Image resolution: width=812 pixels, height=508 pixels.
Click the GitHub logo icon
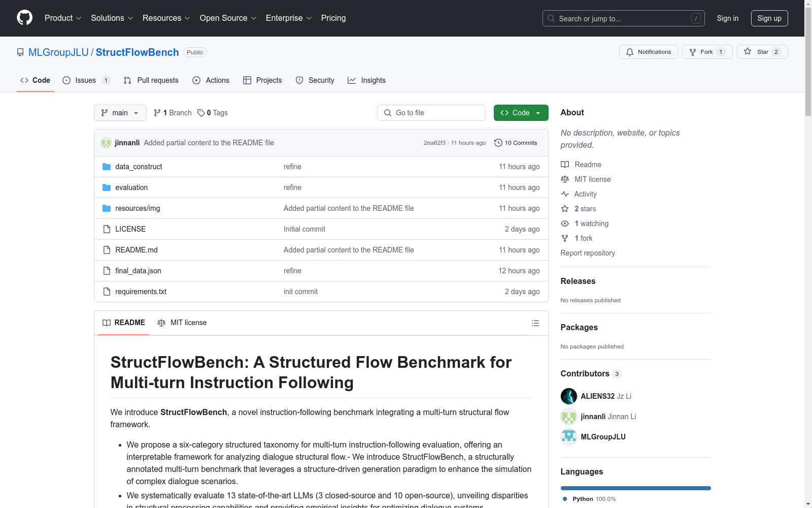click(x=24, y=18)
